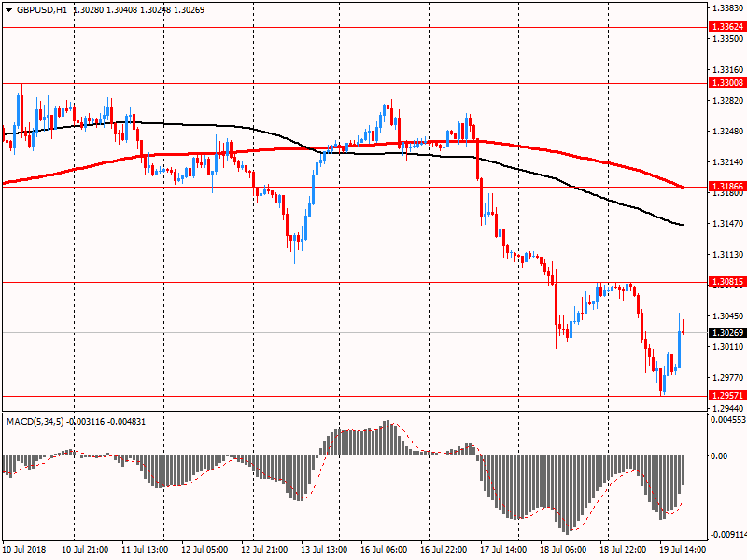
Task: Click the 12 Jul 05:00 time label
Action: pos(204,549)
